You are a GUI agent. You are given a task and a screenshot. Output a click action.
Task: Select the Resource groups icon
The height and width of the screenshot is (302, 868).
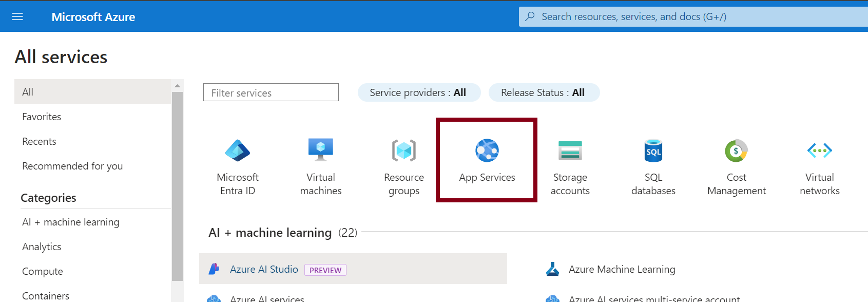point(404,150)
